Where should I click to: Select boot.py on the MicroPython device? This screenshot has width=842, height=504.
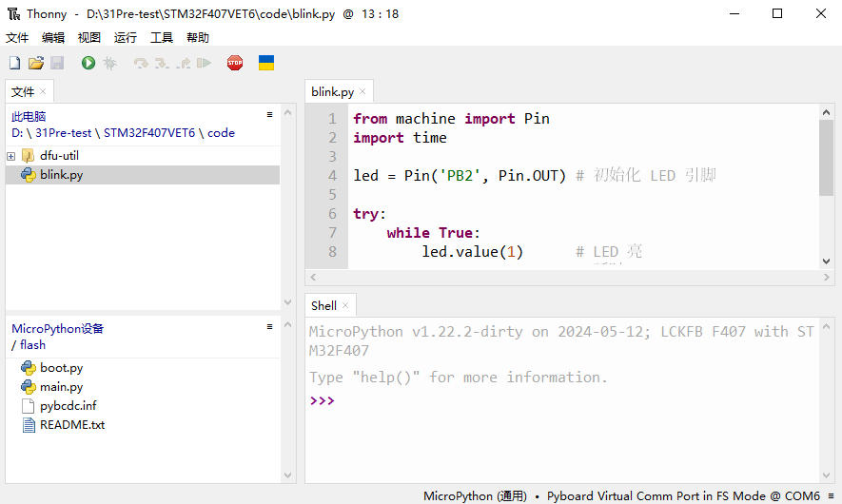[x=143, y=368]
